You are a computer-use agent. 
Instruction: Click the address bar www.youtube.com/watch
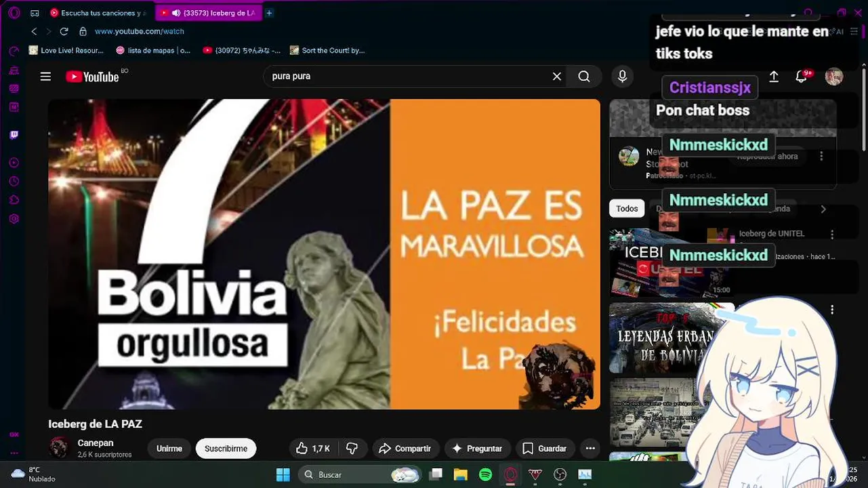point(140,31)
